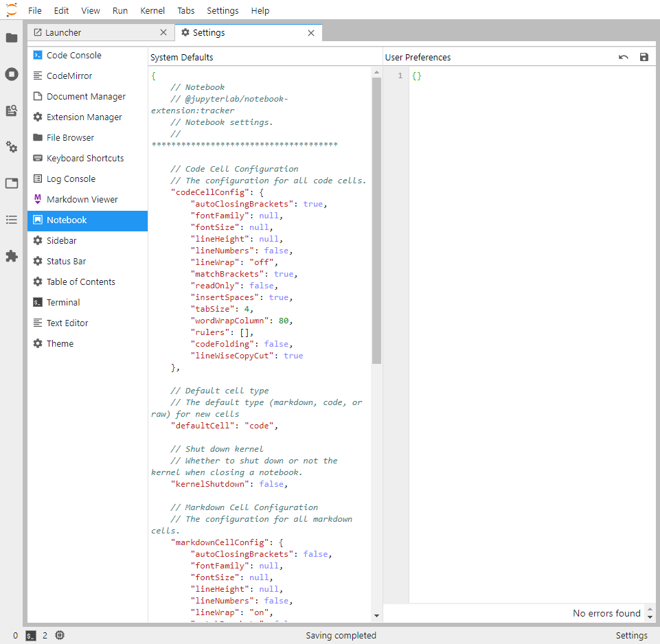
Task: Select Code Console settings
Action: pyautogui.click(x=87, y=55)
